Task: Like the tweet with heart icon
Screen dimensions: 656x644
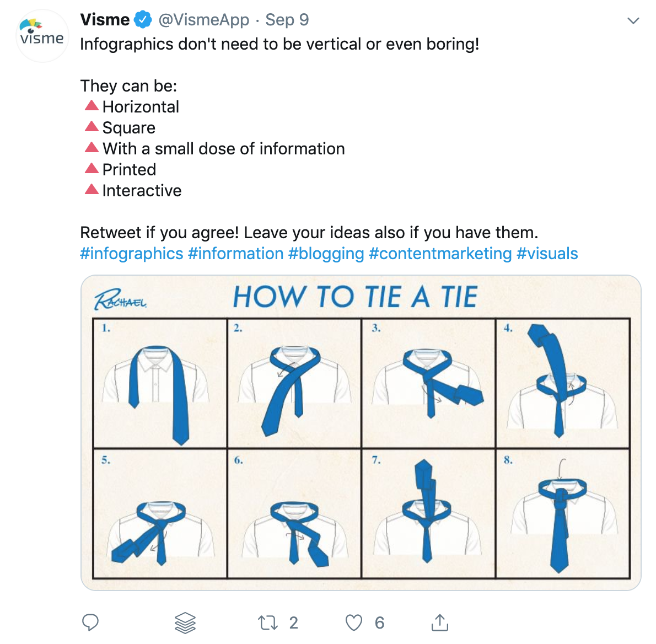Action: pyautogui.click(x=354, y=622)
